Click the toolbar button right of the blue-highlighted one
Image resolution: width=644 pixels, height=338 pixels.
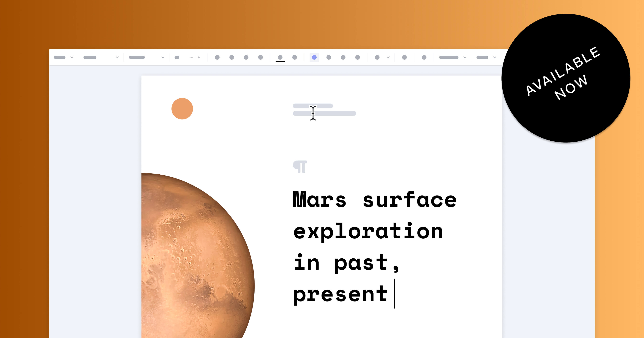tap(329, 57)
